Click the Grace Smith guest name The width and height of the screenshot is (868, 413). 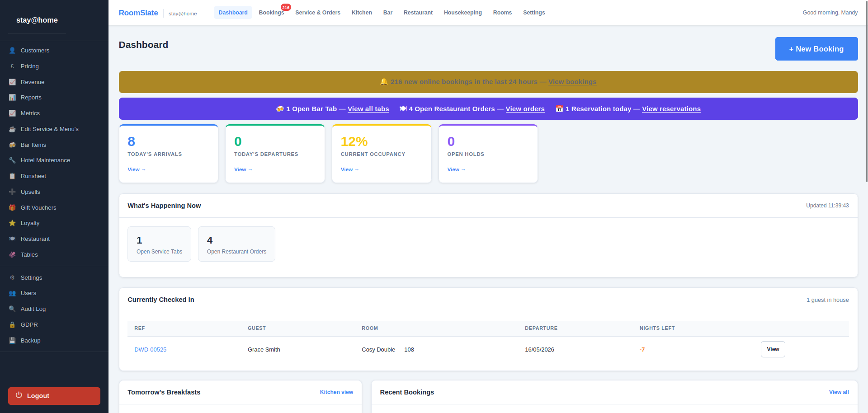264,350
